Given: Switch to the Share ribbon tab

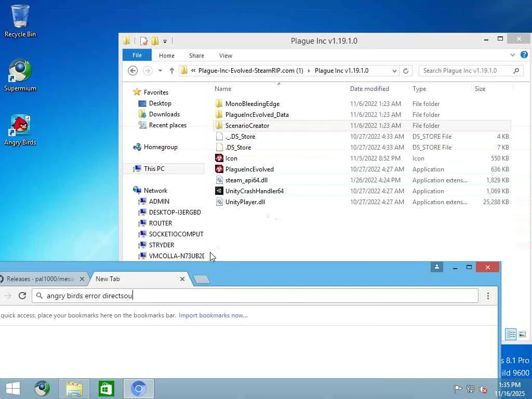Looking at the screenshot, I should [x=196, y=56].
